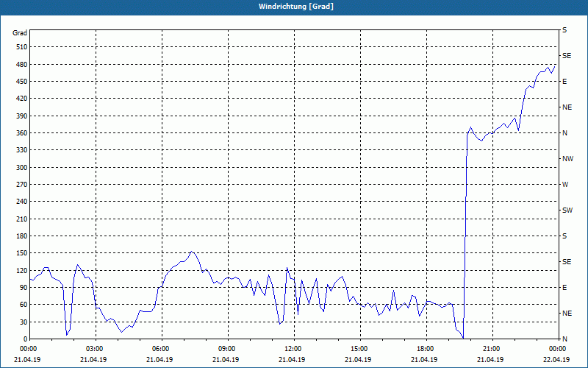
Task: Click the 90 degree axis label
Action: click(x=24, y=287)
